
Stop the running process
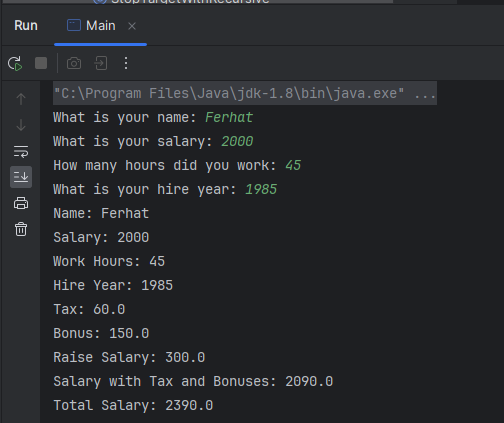(x=41, y=63)
